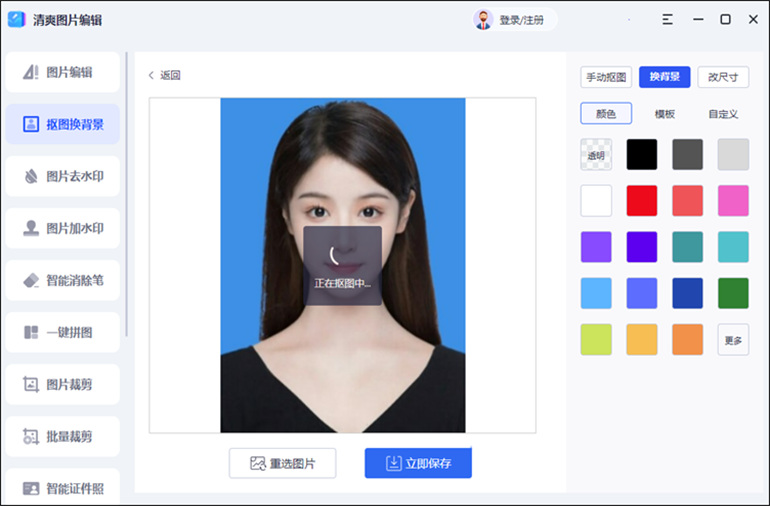Choose the navy blue background swatch
Viewport: 770px width, 506px height.
pyautogui.click(x=688, y=293)
